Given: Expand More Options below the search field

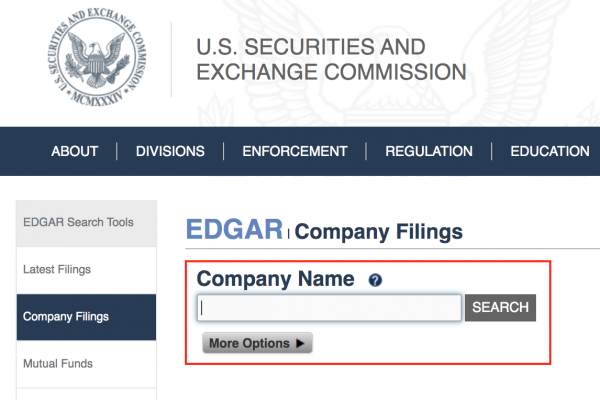Looking at the screenshot, I should [257, 343].
